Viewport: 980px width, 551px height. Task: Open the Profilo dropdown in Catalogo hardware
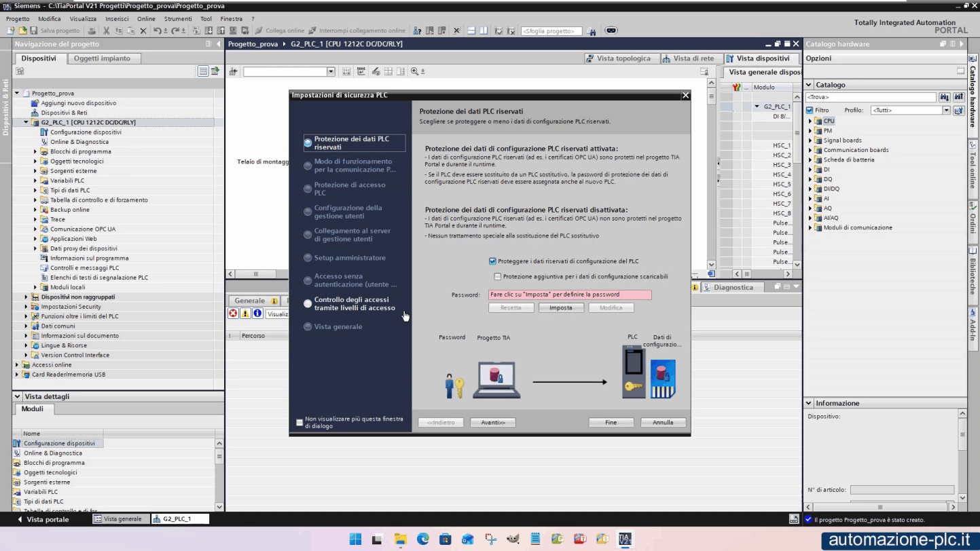point(947,110)
